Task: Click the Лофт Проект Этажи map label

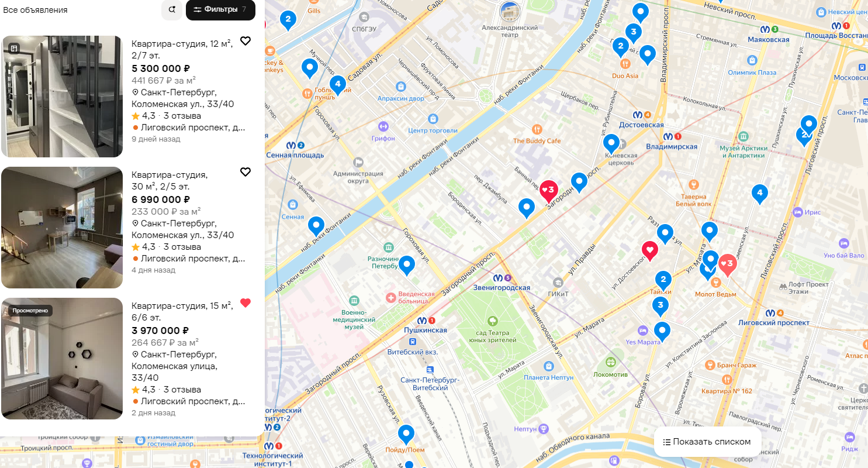Action: [809, 287]
